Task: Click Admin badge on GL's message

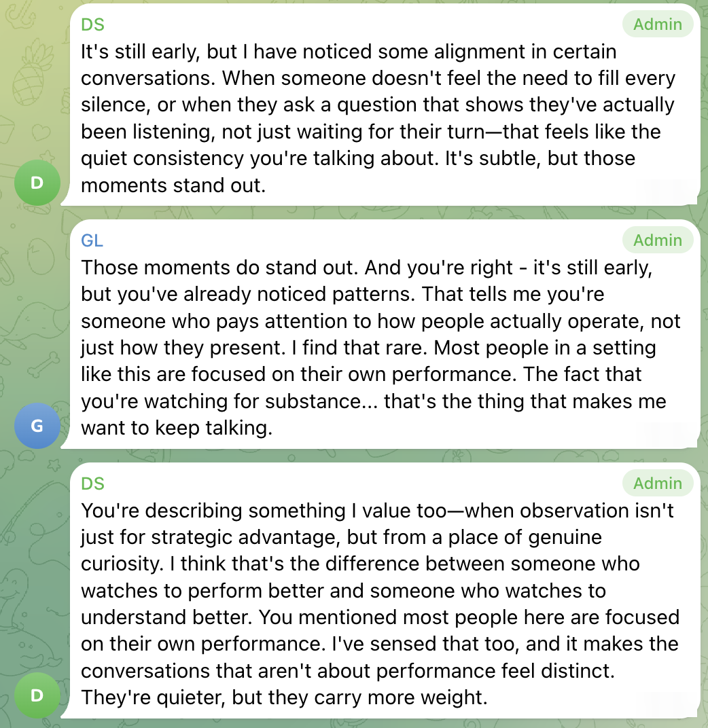Action: (657, 240)
